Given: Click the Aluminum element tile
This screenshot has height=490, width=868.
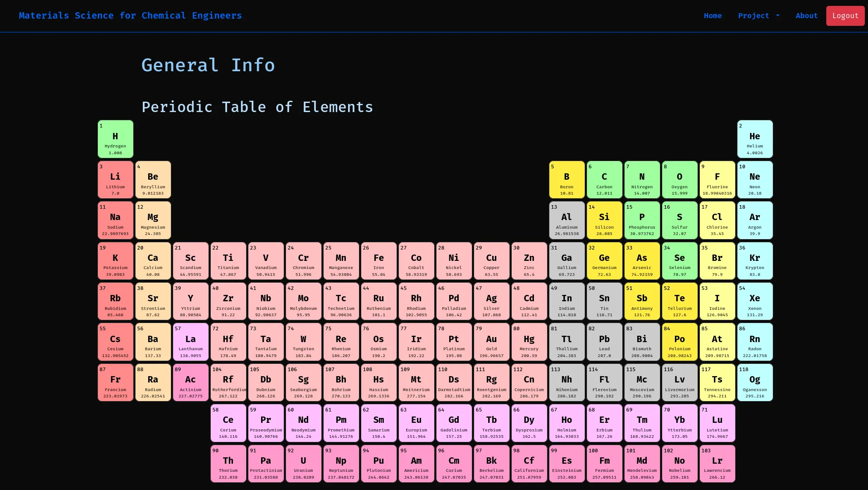Looking at the screenshot, I should [x=567, y=220].
